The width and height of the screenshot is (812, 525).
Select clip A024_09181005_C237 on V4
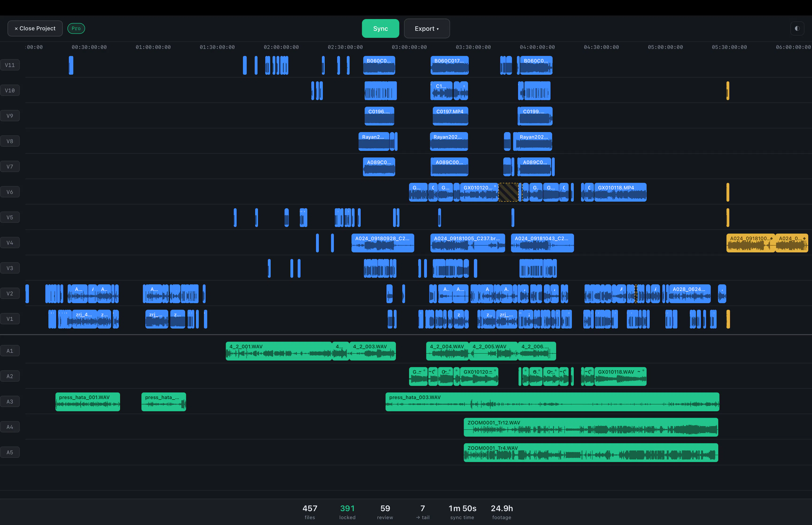pyautogui.click(x=468, y=243)
